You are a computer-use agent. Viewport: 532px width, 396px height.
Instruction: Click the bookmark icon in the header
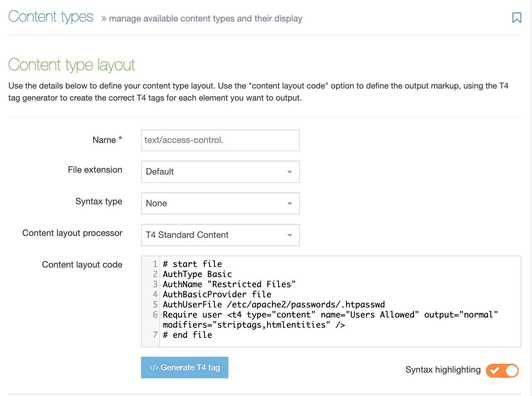(x=517, y=18)
